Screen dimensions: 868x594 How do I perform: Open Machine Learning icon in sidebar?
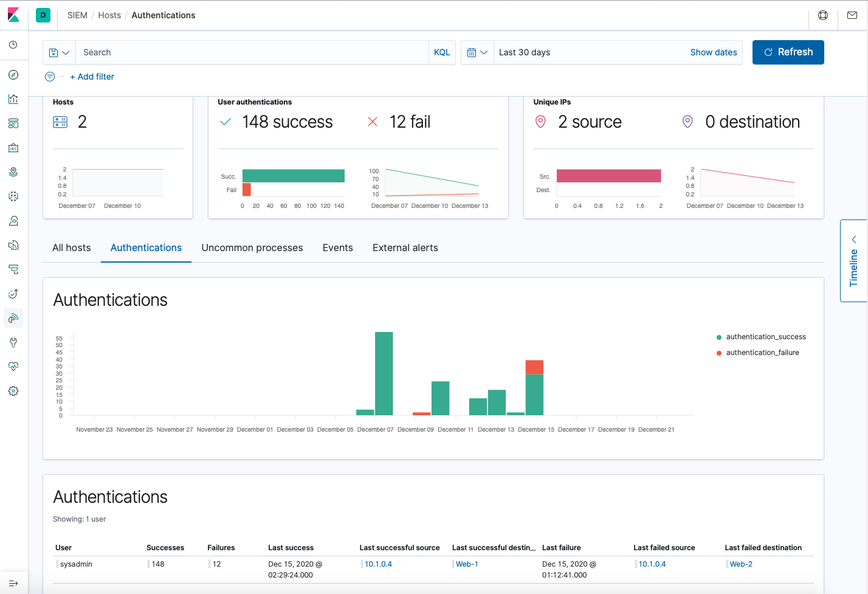(13, 196)
